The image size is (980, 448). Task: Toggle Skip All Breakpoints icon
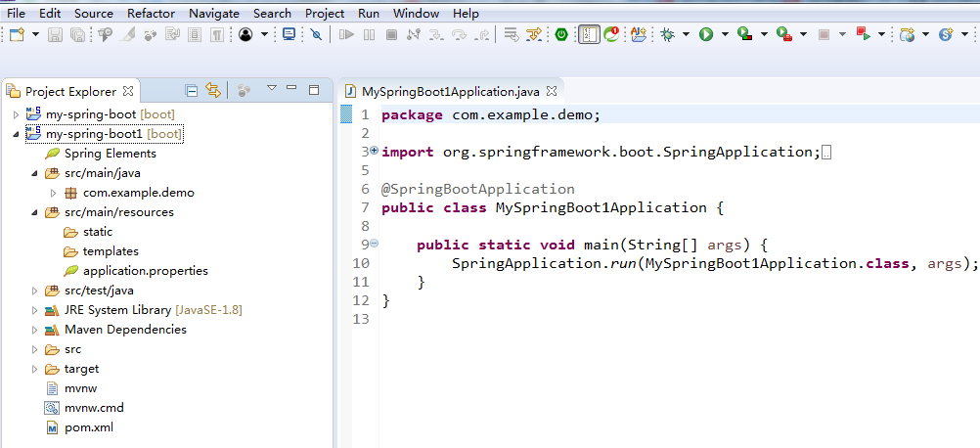[317, 35]
